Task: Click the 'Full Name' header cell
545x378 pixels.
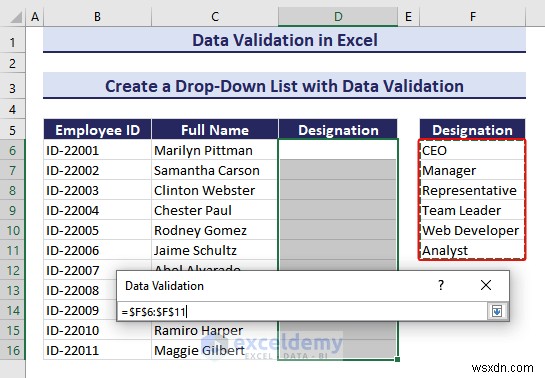Action: (215, 130)
